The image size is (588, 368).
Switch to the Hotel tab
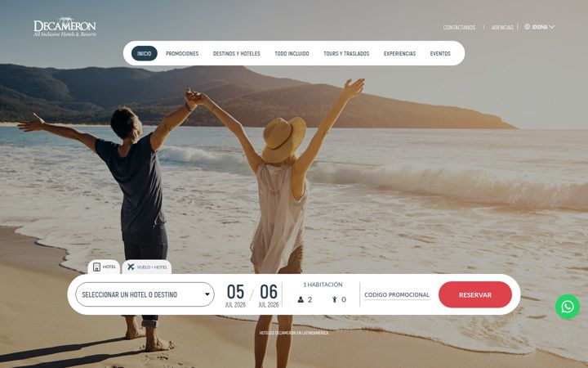(x=104, y=267)
